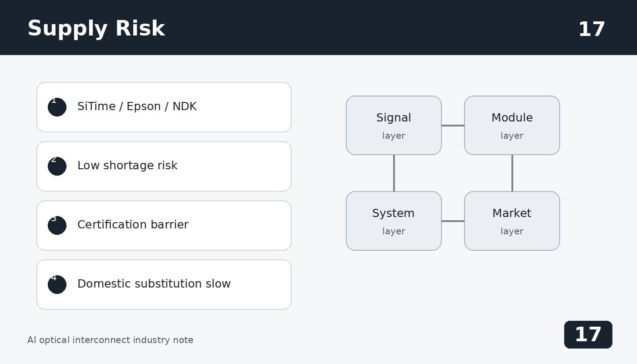Select the System layer box
This screenshot has height=364, width=637.
[394, 221]
